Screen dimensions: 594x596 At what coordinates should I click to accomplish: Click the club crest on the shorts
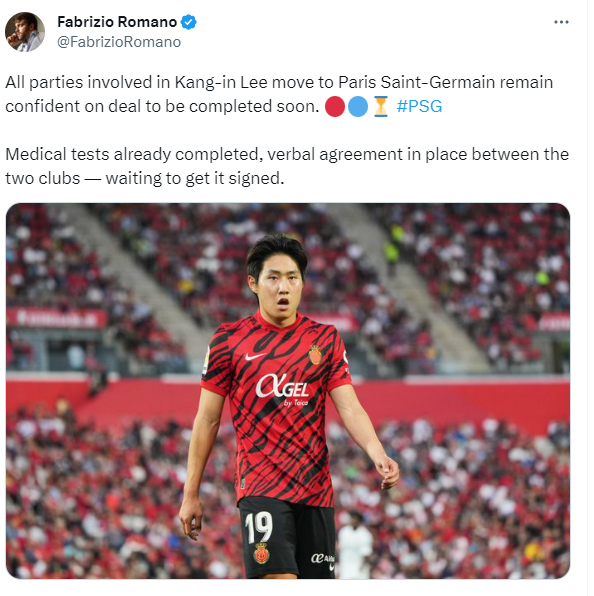click(261, 553)
